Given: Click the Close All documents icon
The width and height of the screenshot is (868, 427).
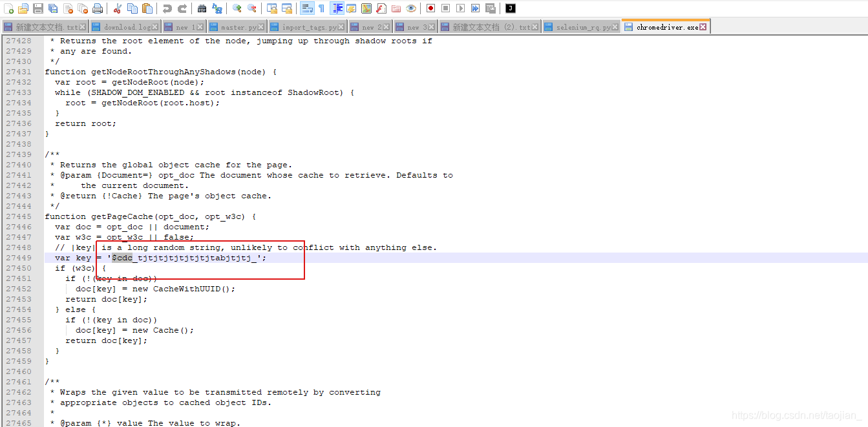Looking at the screenshot, I should pyautogui.click(x=83, y=8).
